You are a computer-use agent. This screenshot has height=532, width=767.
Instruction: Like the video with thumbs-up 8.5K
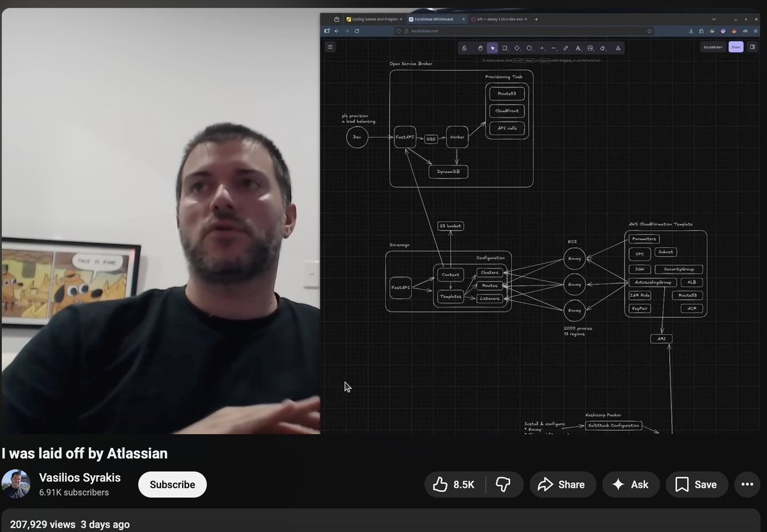[x=454, y=485]
